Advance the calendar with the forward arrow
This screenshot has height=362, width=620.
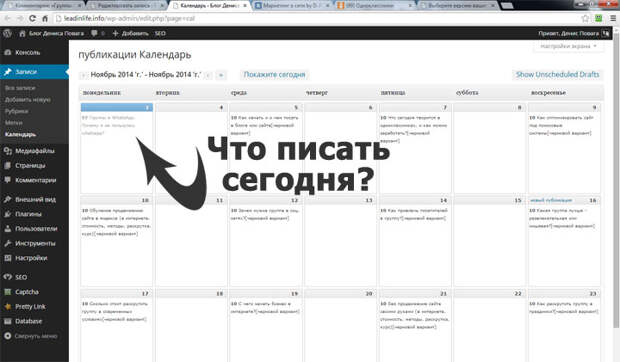(x=221, y=75)
